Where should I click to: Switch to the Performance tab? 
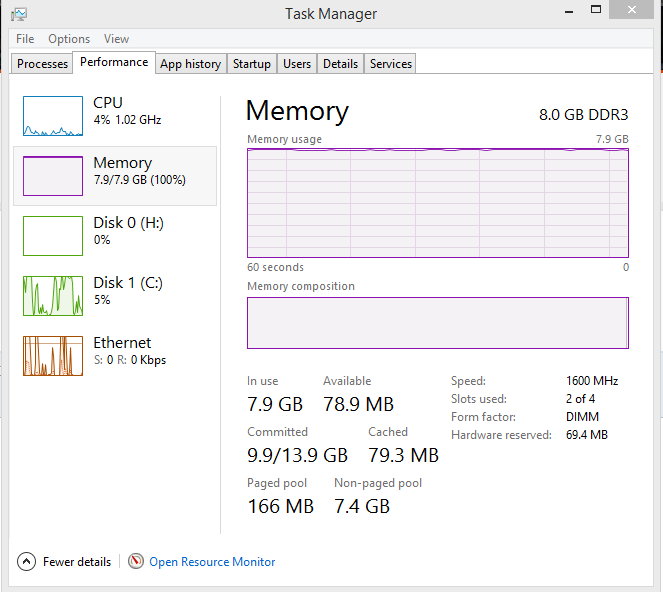(x=114, y=62)
